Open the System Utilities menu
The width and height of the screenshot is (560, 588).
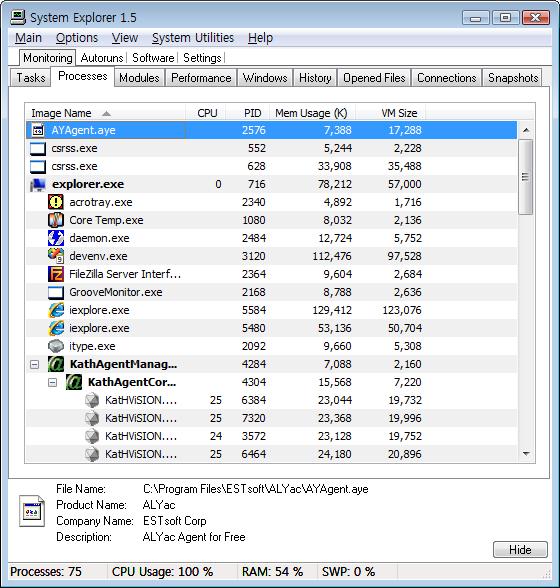(x=193, y=38)
